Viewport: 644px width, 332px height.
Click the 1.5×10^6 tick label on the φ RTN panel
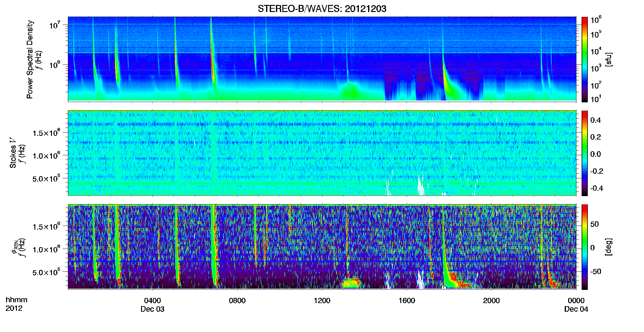click(x=46, y=227)
